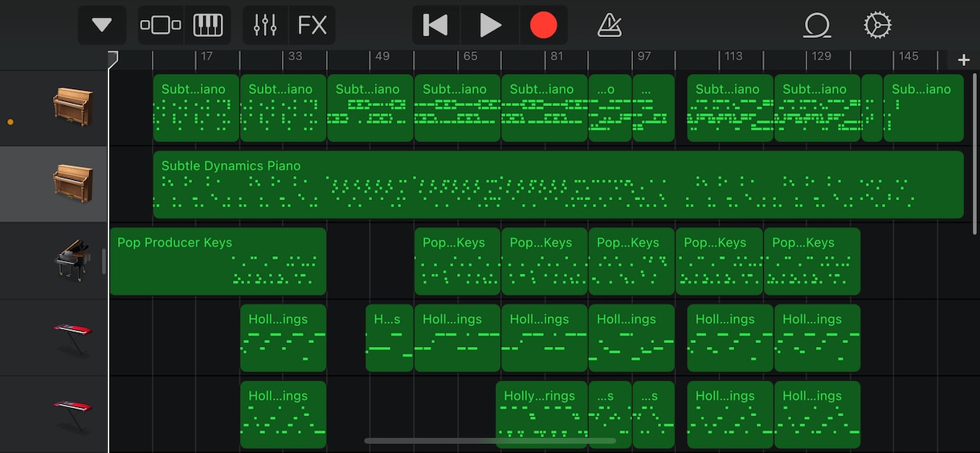Select the highlighted second upright piano track
Viewport: 980px width, 453px height.
(53, 185)
